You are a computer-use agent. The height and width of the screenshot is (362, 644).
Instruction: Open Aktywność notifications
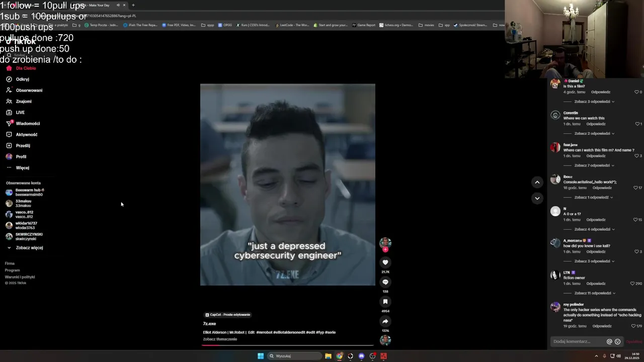point(22,135)
